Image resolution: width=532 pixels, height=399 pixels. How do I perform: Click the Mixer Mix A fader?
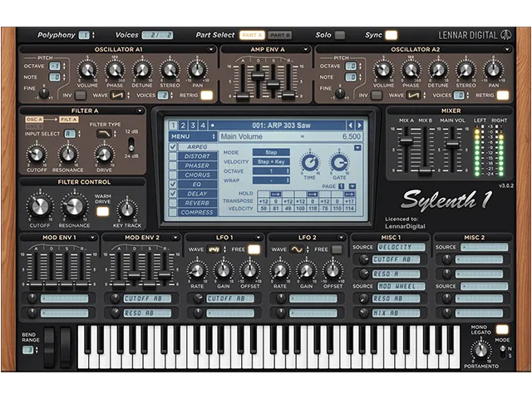tap(406, 140)
